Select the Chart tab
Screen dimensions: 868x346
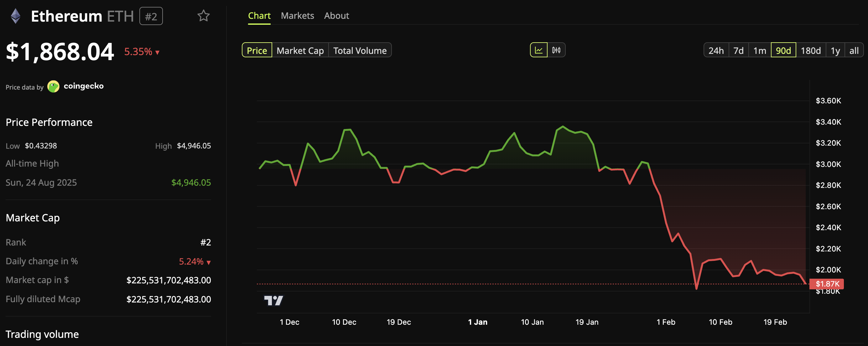(x=259, y=15)
